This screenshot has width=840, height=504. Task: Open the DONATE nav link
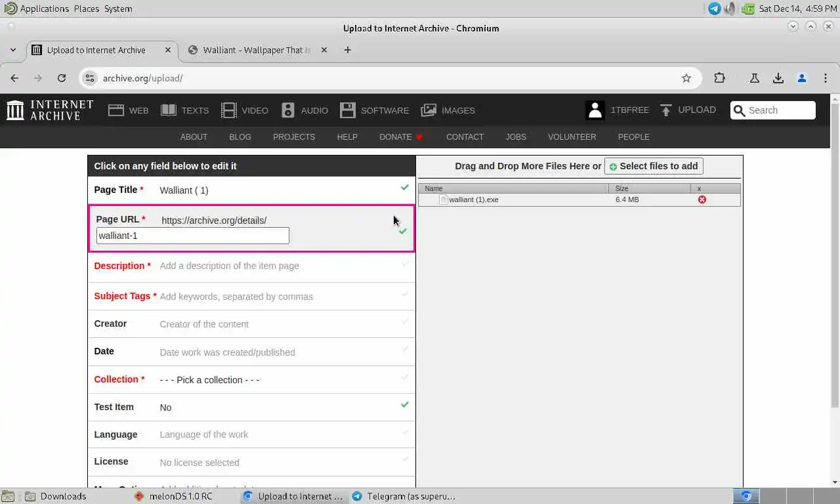pyautogui.click(x=401, y=137)
